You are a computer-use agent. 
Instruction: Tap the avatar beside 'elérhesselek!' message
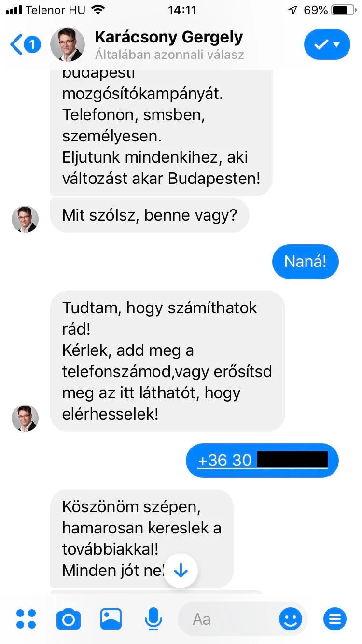[x=25, y=418]
